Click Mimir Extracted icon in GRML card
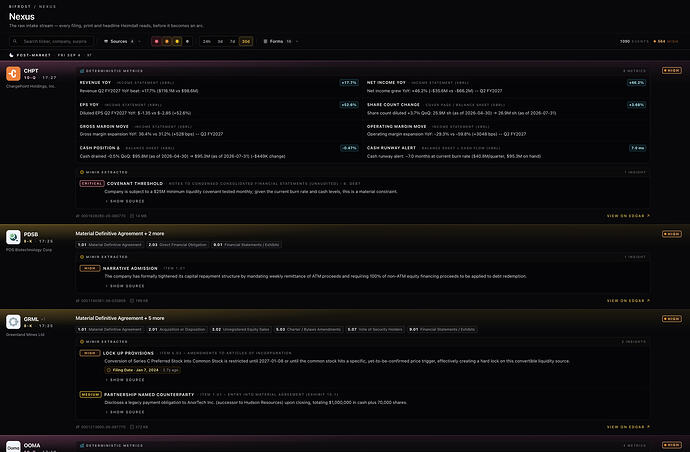The width and height of the screenshot is (690, 452). pyautogui.click(x=82, y=342)
